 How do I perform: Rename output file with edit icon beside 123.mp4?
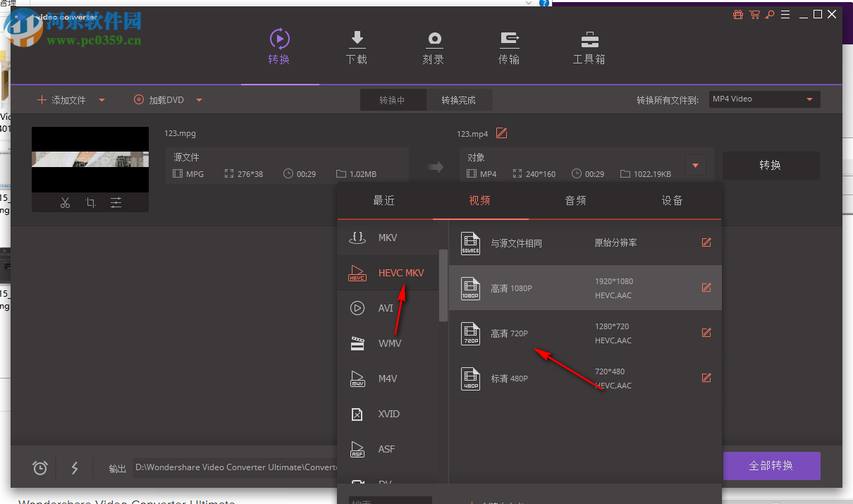pyautogui.click(x=502, y=133)
